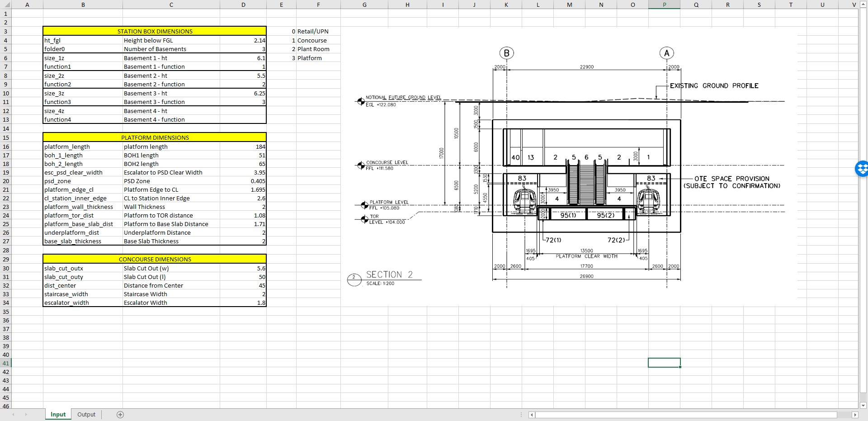Image resolution: width=868 pixels, height=421 pixels.
Task: Select the platform_length value cell showing 184
Action: (x=243, y=147)
